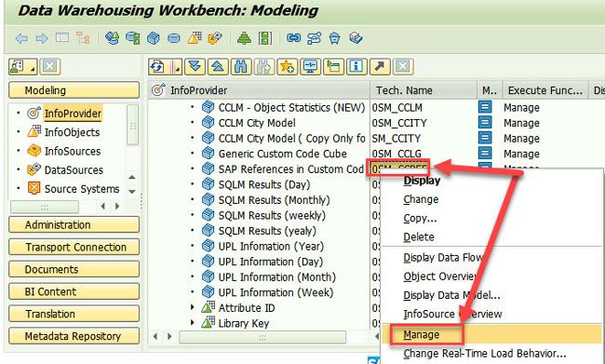Viewport: 605px width, 364px height.
Task: Toggle the navigation pane layout icon
Action: 62,38
